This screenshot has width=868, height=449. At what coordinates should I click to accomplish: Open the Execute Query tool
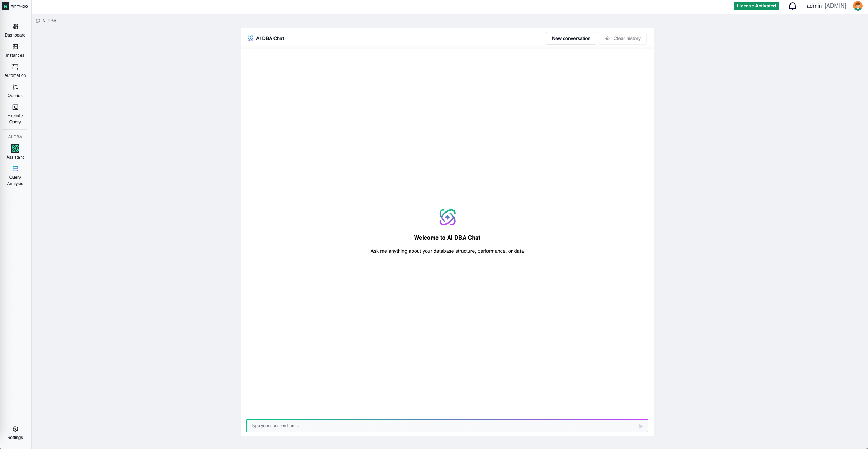point(15,113)
